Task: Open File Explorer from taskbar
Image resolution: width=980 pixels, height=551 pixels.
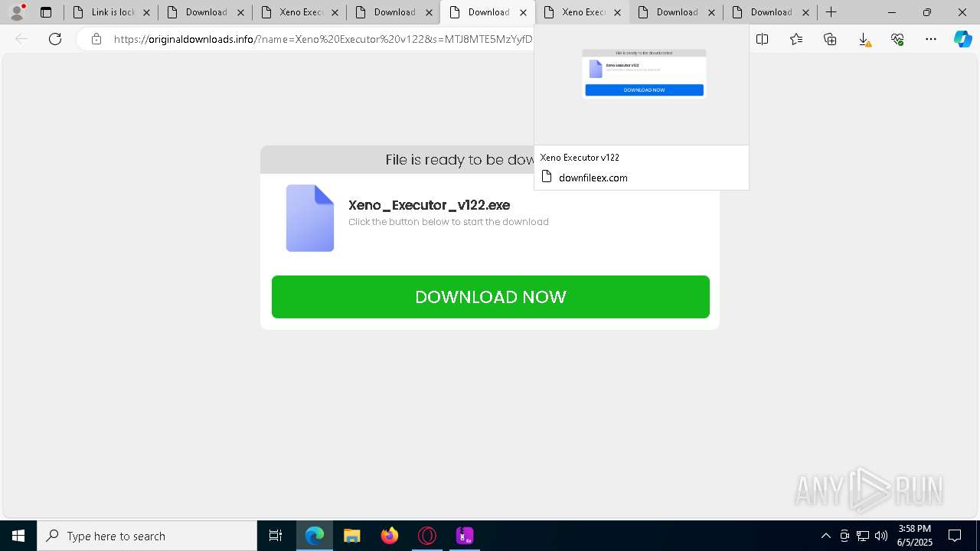Action: pyautogui.click(x=352, y=536)
